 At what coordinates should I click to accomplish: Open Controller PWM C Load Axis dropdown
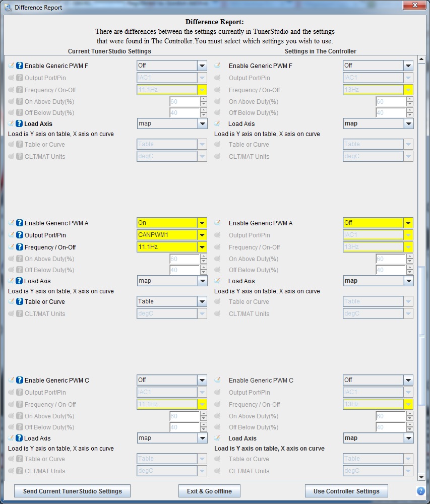(378, 438)
